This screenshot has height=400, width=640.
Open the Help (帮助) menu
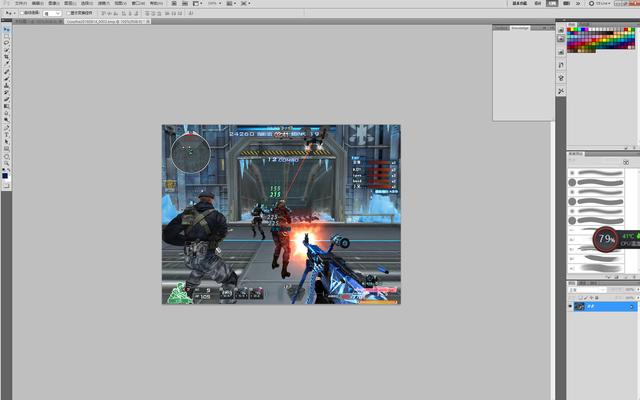tap(156, 3)
